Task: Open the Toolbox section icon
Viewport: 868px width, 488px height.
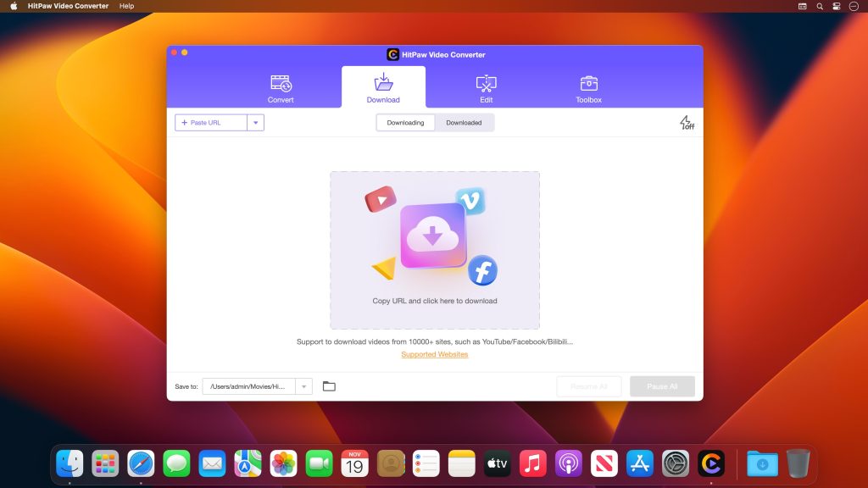Action: coord(588,81)
